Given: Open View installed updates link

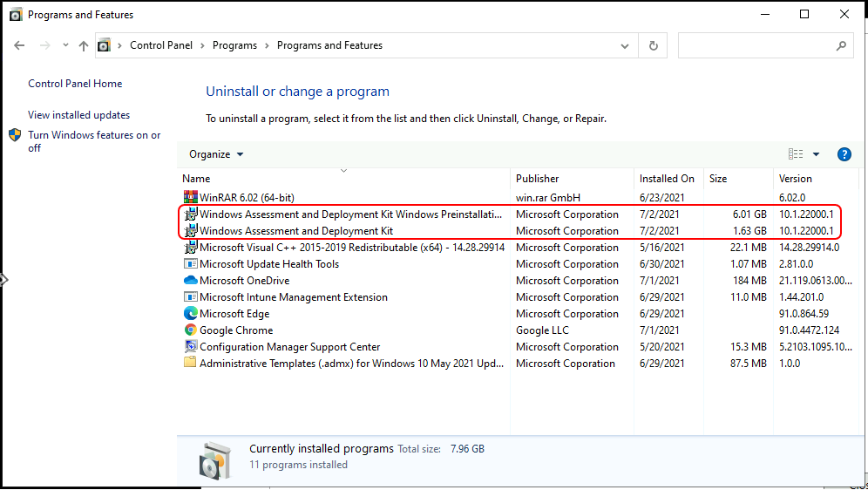Looking at the screenshot, I should click(79, 115).
